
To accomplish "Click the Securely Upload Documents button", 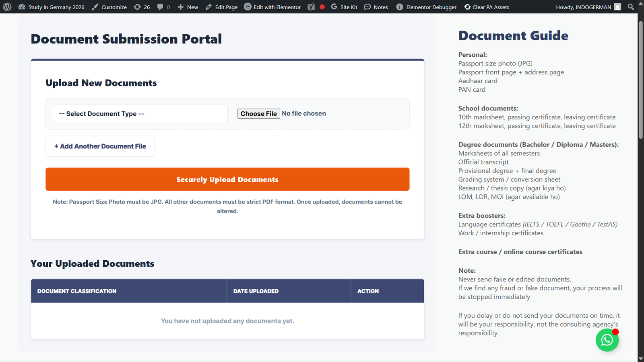I will point(227,179).
